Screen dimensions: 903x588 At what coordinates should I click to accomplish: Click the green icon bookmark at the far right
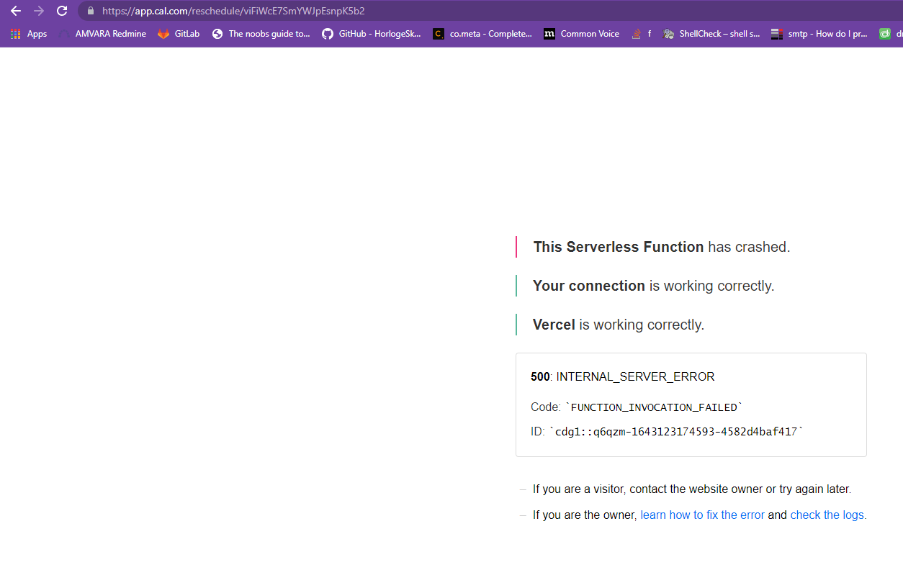[x=885, y=34]
